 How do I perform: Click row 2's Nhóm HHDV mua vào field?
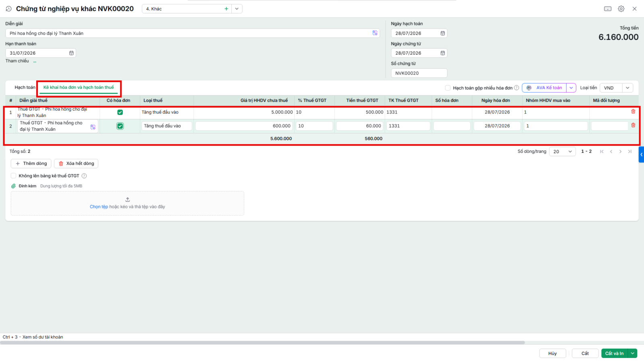(556, 126)
